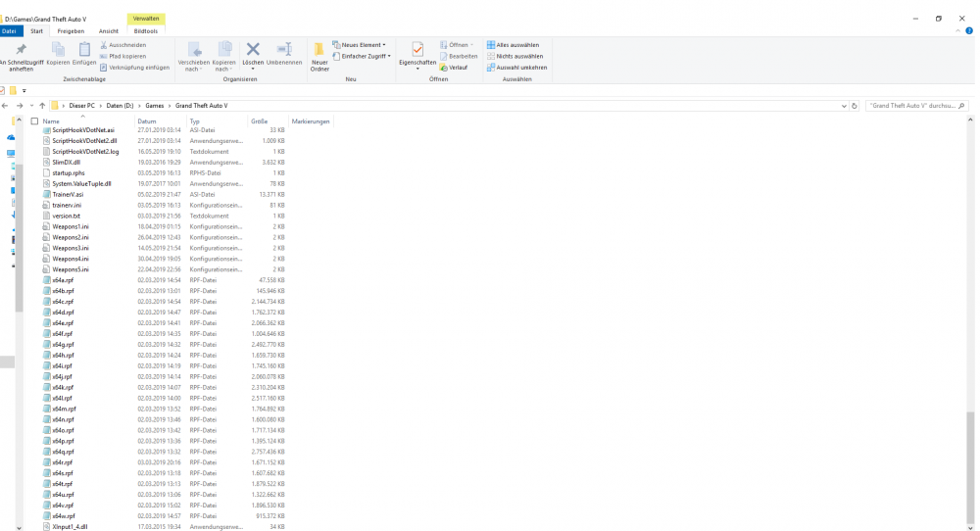The height and width of the screenshot is (531, 980).
Task: Switch to the Ansicht ribbon tab
Action: click(109, 31)
